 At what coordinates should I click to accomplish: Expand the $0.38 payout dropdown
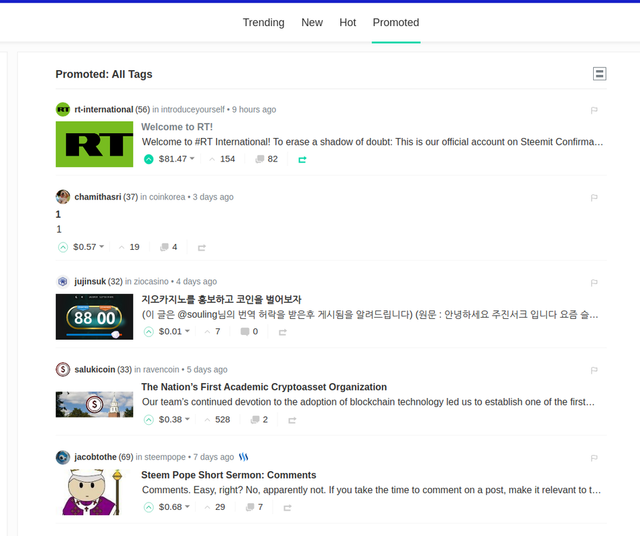click(174, 419)
